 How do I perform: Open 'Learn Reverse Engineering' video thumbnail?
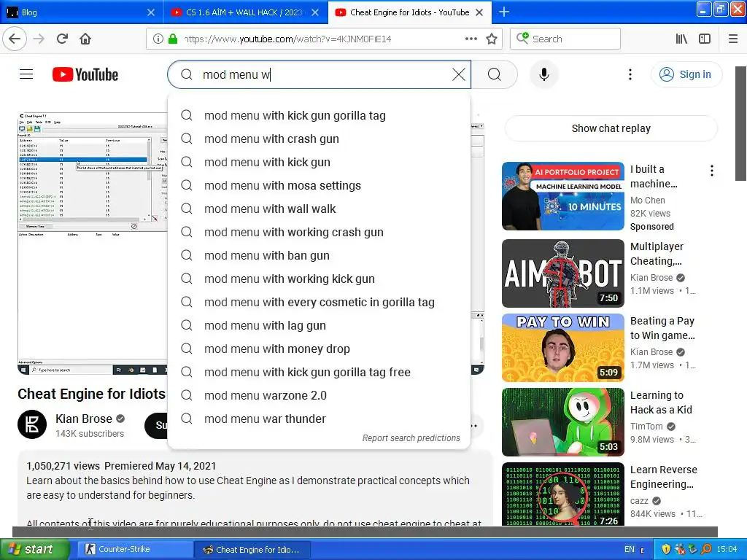tap(563, 494)
